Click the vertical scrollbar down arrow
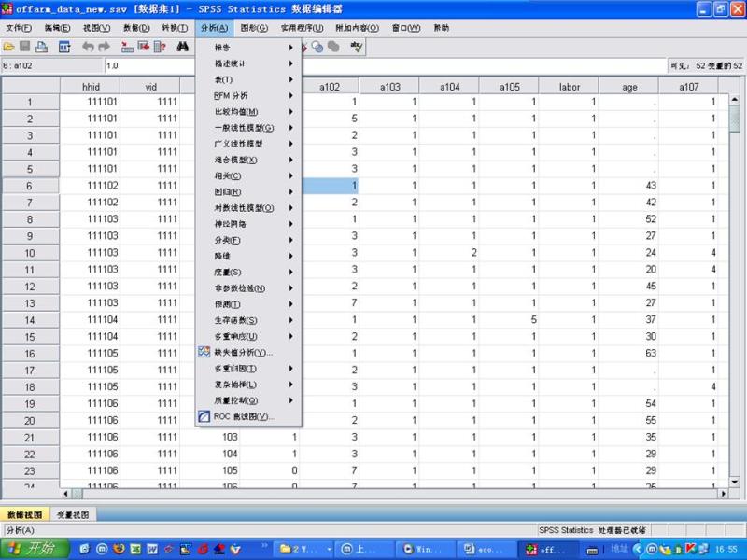The height and width of the screenshot is (560, 747). (734, 482)
